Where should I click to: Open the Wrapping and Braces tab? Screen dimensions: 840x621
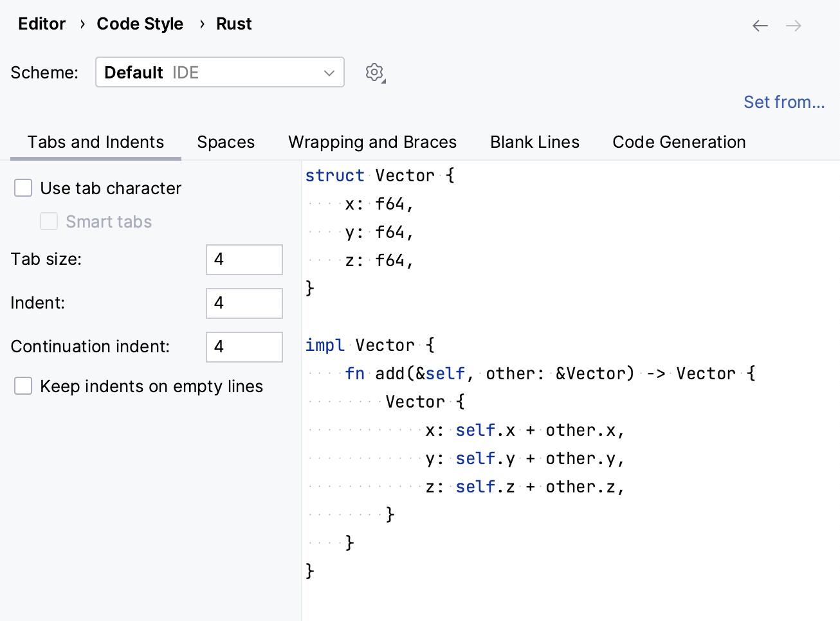[372, 142]
